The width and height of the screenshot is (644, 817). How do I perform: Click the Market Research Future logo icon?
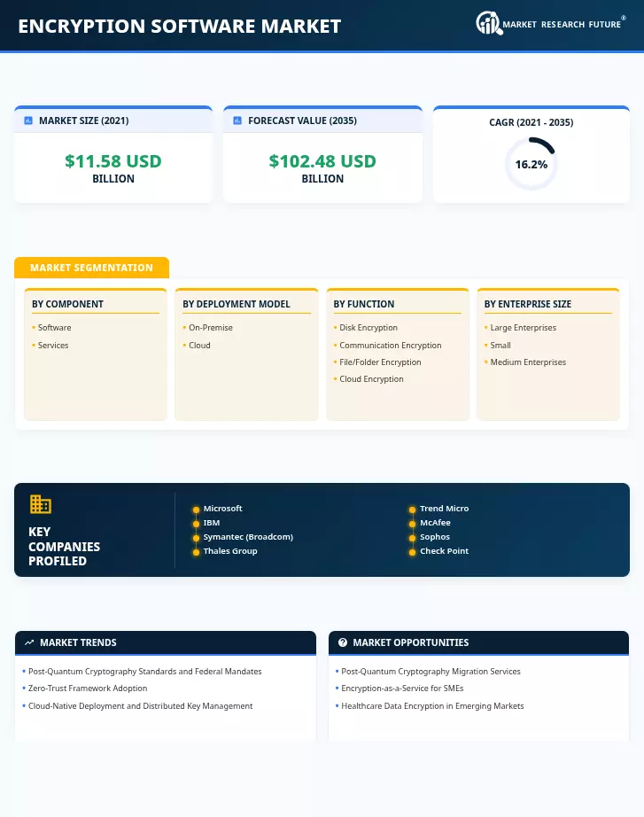pyautogui.click(x=489, y=23)
